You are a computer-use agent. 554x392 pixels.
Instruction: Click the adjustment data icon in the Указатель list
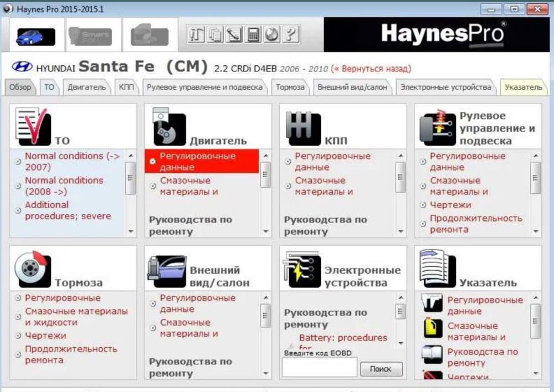coord(433,303)
